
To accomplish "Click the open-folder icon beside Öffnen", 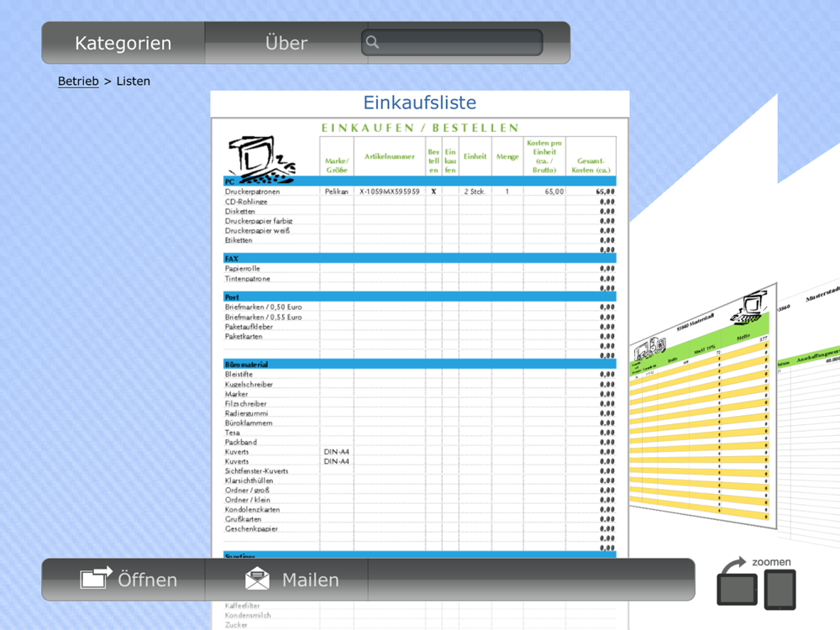I will pos(96,578).
